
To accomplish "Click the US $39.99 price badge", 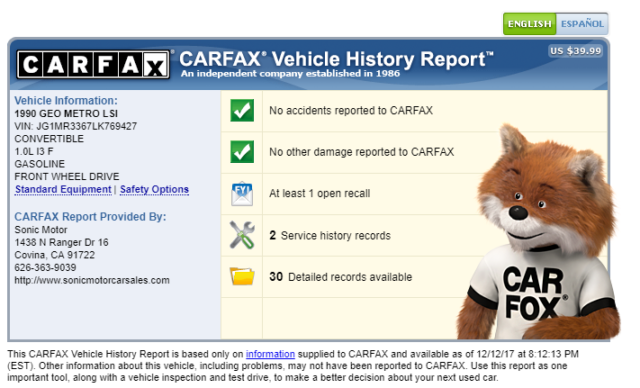I will pyautogui.click(x=576, y=51).
